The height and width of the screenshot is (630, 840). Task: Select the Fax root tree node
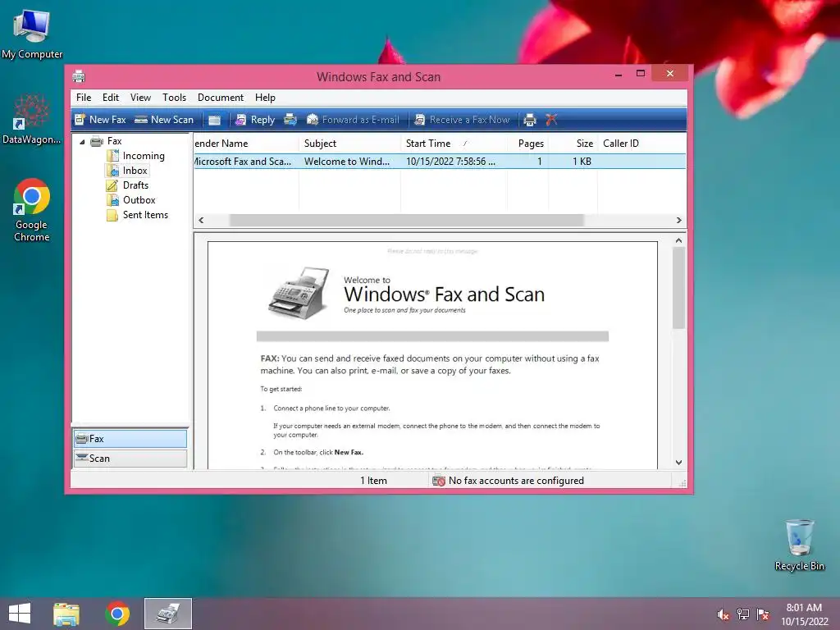pos(106,141)
